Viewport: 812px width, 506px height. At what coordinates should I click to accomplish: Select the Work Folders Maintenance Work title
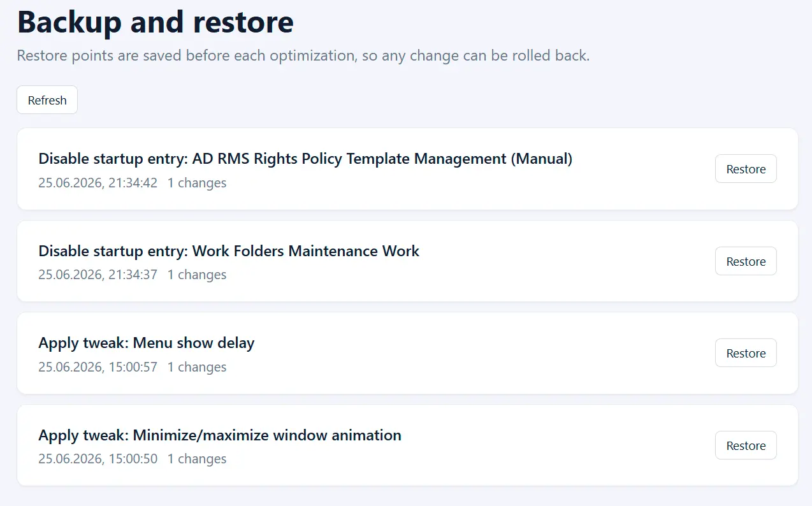click(229, 251)
